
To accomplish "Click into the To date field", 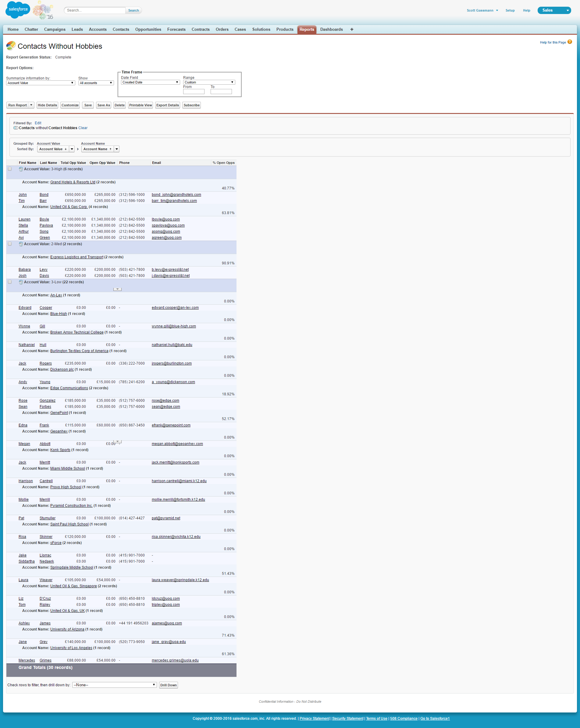I will pyautogui.click(x=221, y=91).
